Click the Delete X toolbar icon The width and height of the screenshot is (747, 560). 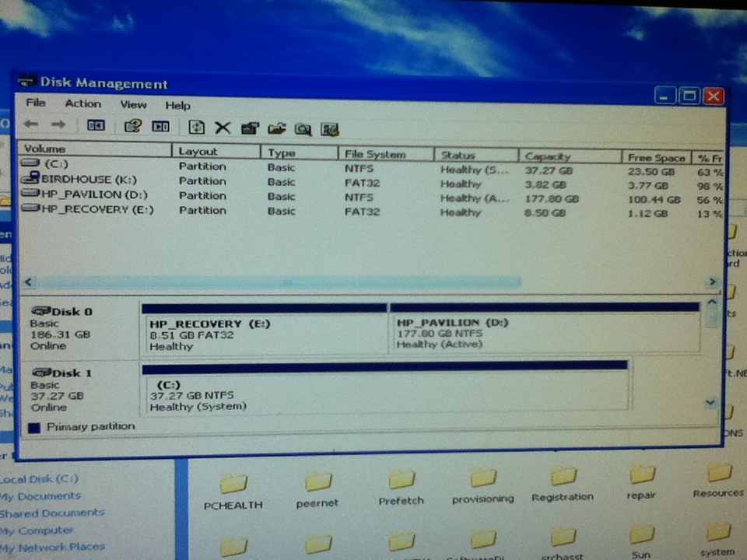pos(223,128)
